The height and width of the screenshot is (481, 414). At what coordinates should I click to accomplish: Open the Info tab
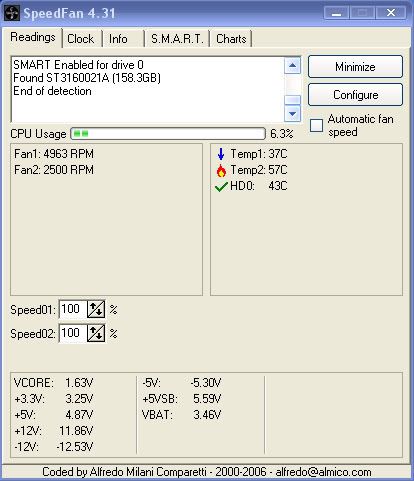[x=118, y=39]
